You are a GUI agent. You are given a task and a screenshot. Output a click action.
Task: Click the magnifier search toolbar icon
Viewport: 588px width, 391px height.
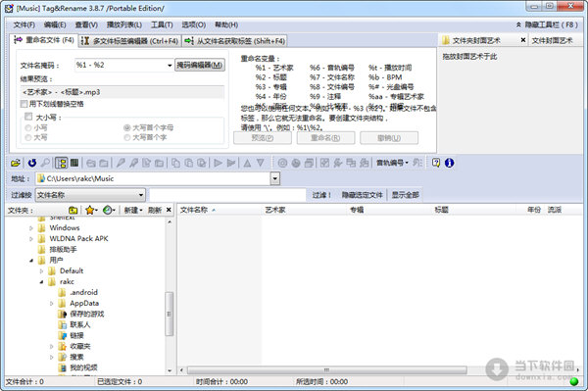pos(45,163)
